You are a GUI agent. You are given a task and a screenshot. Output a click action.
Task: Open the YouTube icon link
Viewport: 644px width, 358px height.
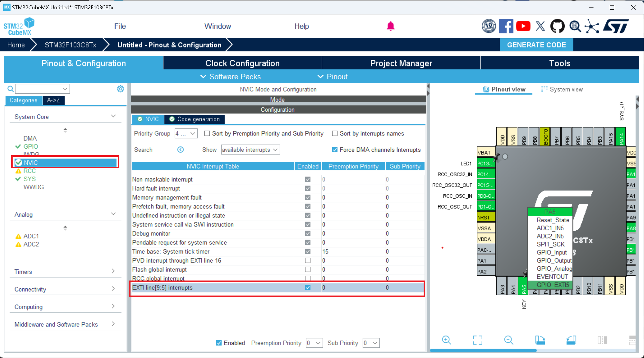tap(523, 26)
